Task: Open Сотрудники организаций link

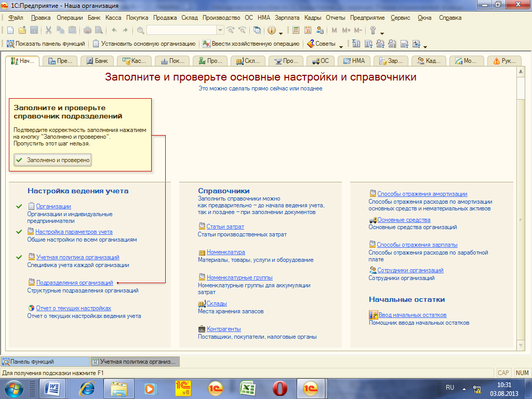Action: [410, 270]
